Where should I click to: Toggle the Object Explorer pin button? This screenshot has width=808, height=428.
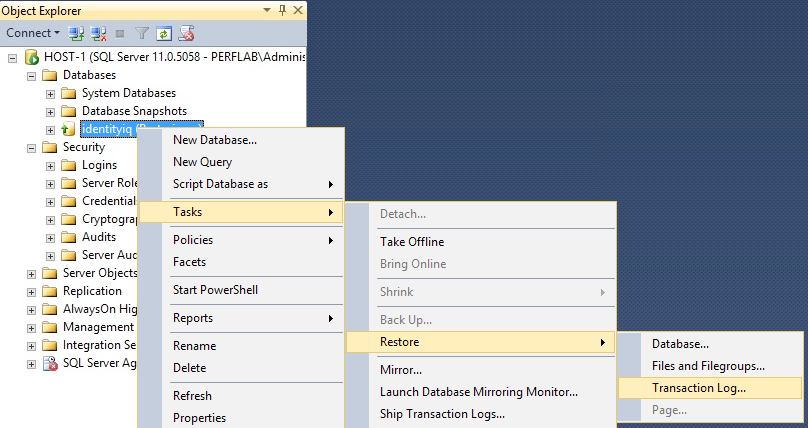tap(282, 10)
